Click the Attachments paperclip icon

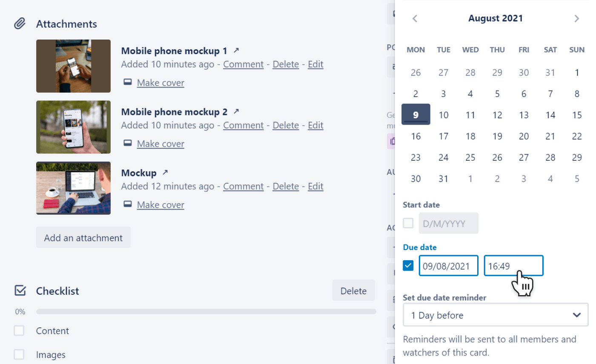coord(20,24)
